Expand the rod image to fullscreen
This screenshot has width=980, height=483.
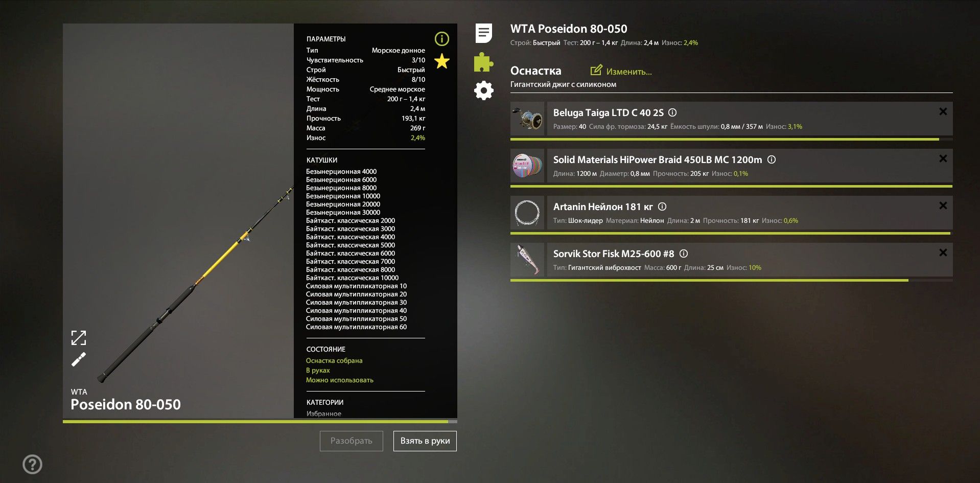(x=79, y=337)
